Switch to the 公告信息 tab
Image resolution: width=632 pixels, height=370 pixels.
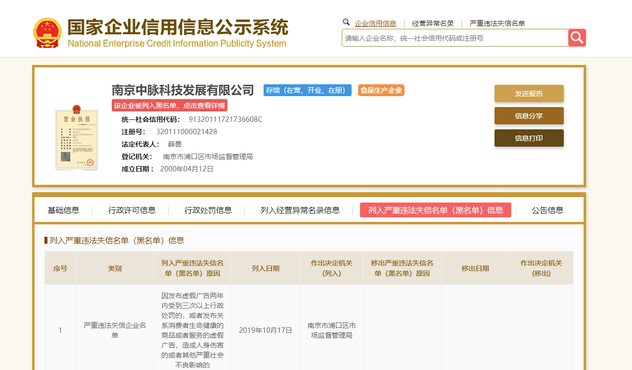[x=547, y=210]
